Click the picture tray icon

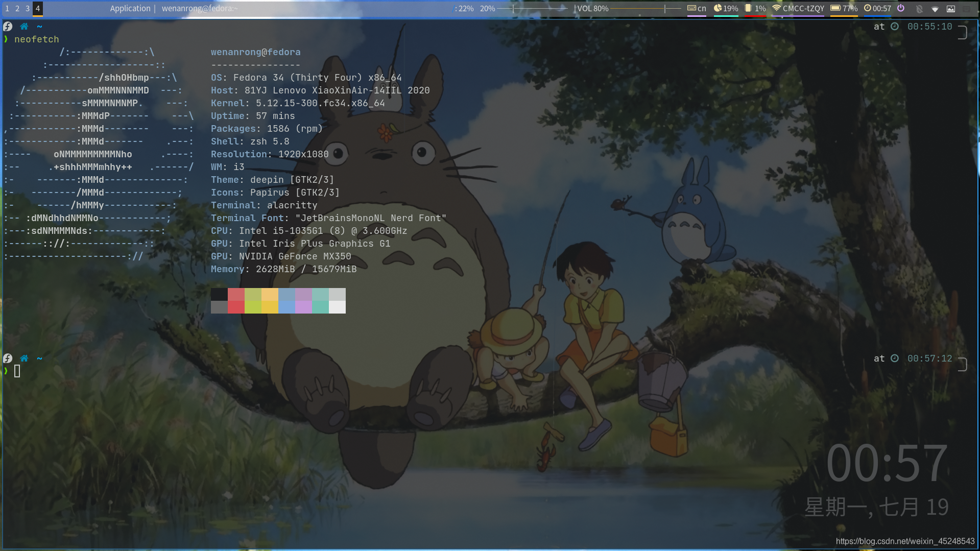[951, 9]
